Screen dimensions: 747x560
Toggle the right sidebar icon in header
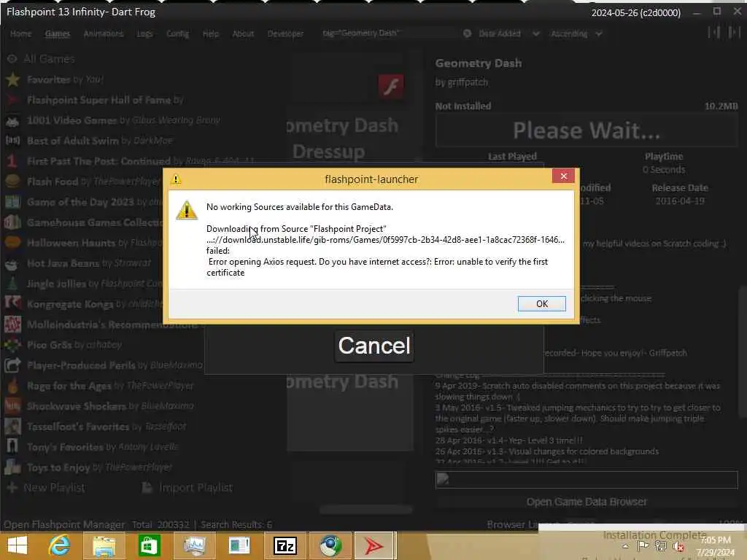coord(734,32)
